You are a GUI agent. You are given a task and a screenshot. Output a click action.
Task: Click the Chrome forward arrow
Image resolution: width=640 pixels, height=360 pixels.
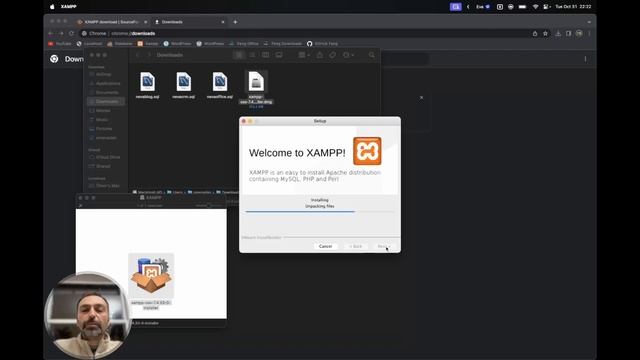click(x=61, y=33)
